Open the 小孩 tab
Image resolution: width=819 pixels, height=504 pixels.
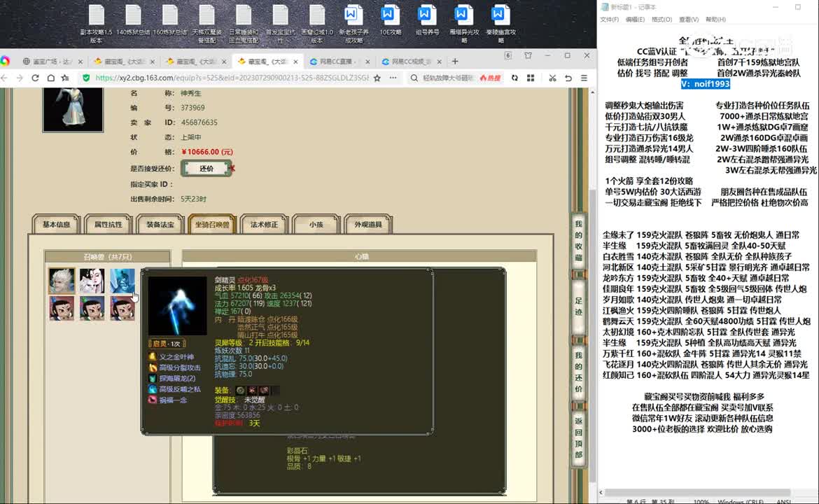pos(316,224)
